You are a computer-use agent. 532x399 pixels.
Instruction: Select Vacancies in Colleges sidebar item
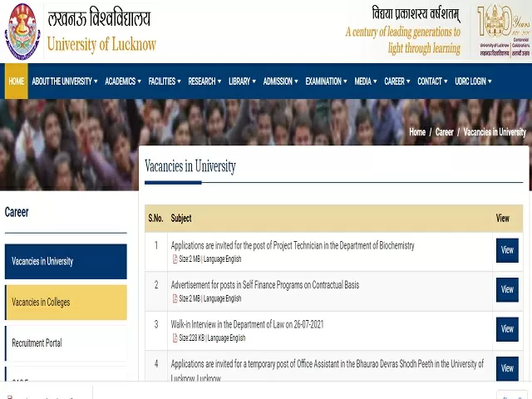pos(66,303)
